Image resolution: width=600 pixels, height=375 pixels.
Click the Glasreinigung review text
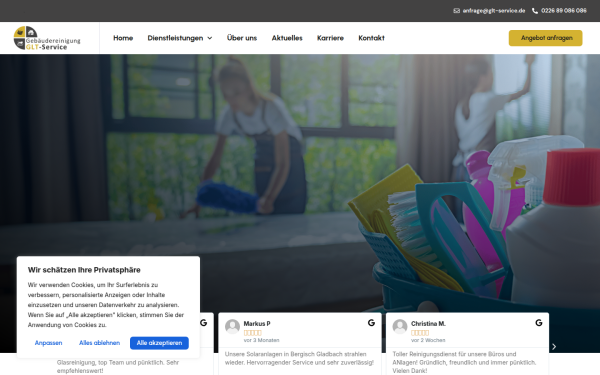coord(118,366)
